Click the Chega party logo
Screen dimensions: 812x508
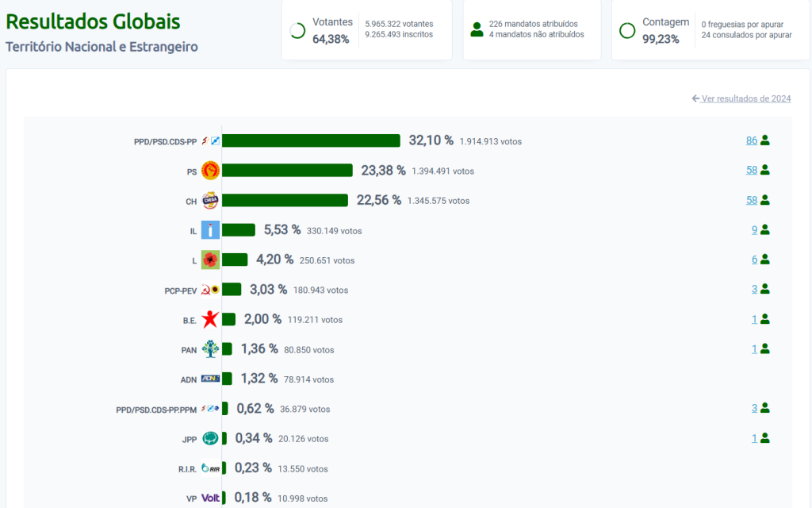point(210,201)
